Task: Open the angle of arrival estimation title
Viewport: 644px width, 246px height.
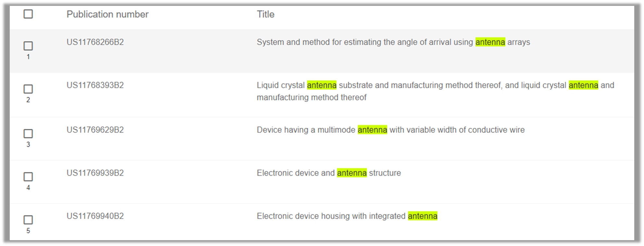Action: 393,42
